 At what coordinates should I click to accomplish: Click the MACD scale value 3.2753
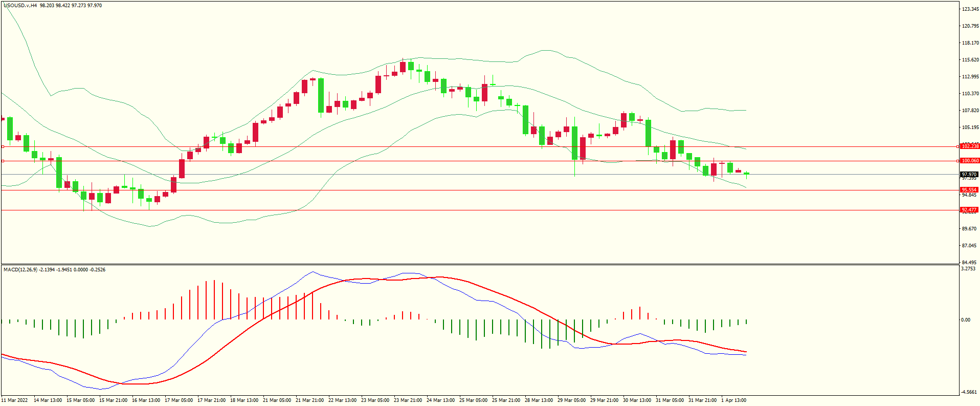968,269
